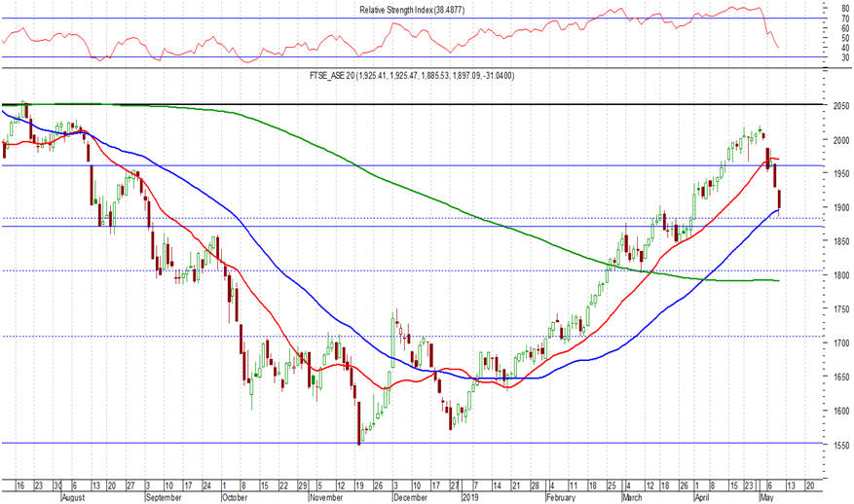This screenshot has height=504, width=854.
Task: Select the February month label
Action: (x=561, y=497)
